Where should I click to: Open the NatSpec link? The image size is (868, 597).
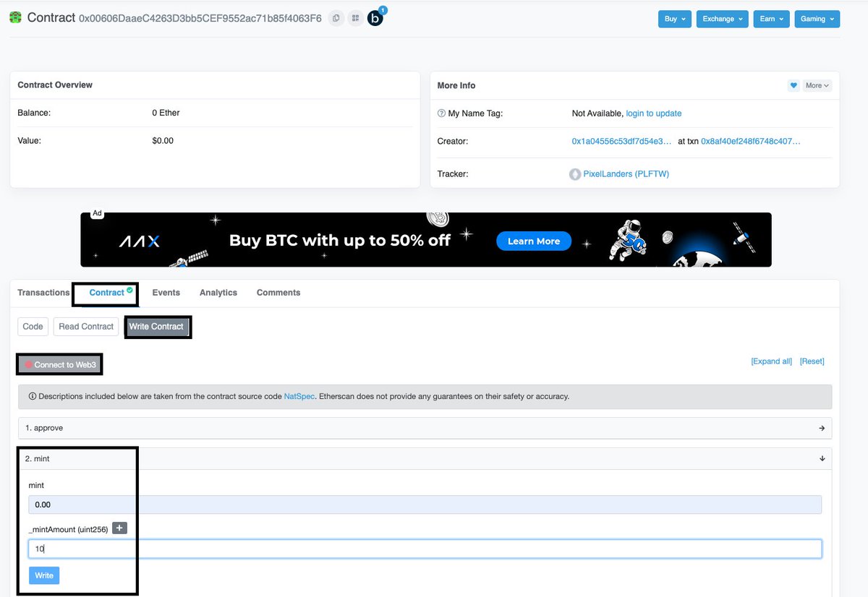tap(299, 397)
